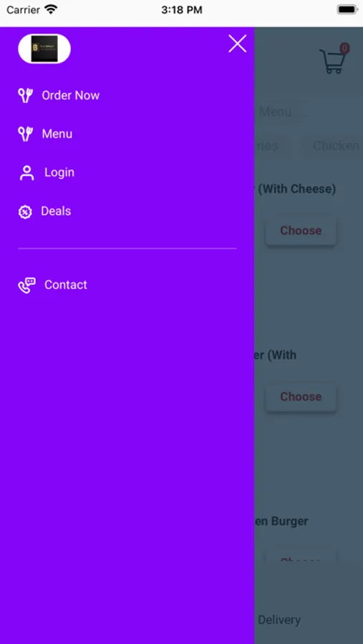The height and width of the screenshot is (644, 363).
Task: Go to the Login entry
Action: [59, 172]
